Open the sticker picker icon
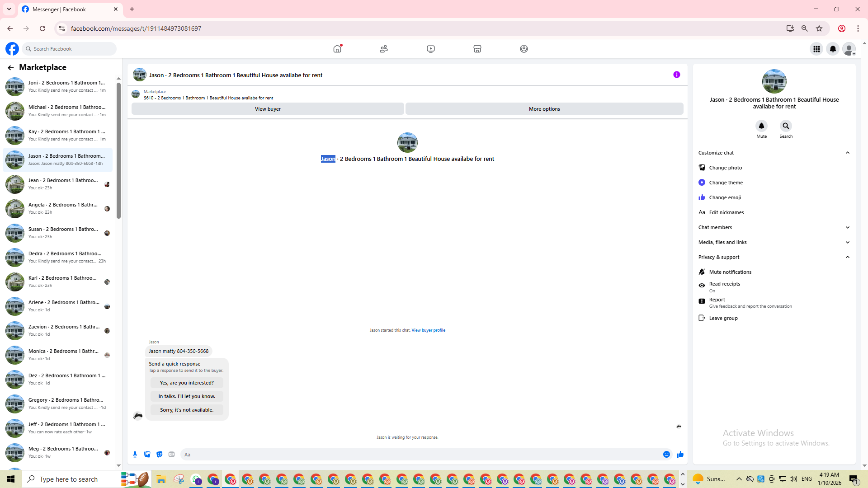This screenshot has height=488, width=868. (x=160, y=455)
